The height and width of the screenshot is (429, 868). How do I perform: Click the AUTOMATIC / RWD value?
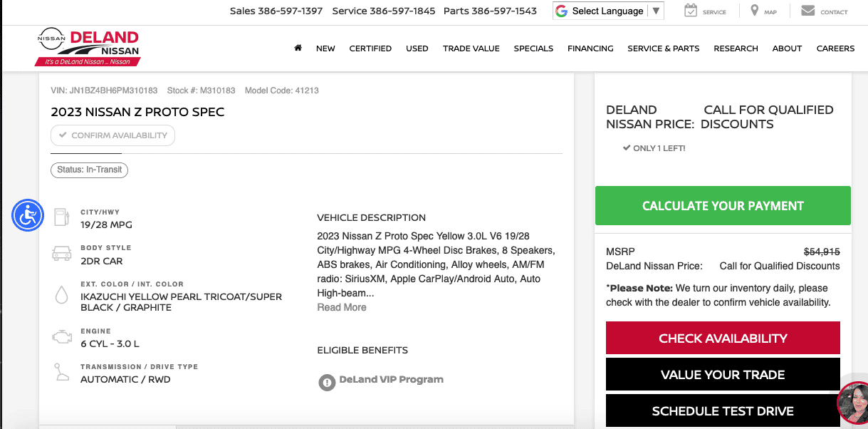[x=125, y=379]
